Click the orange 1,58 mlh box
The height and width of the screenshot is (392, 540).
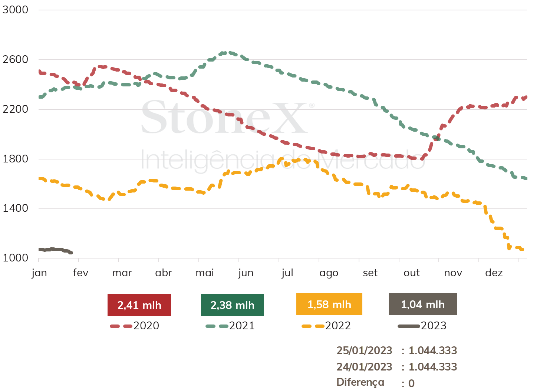click(329, 304)
